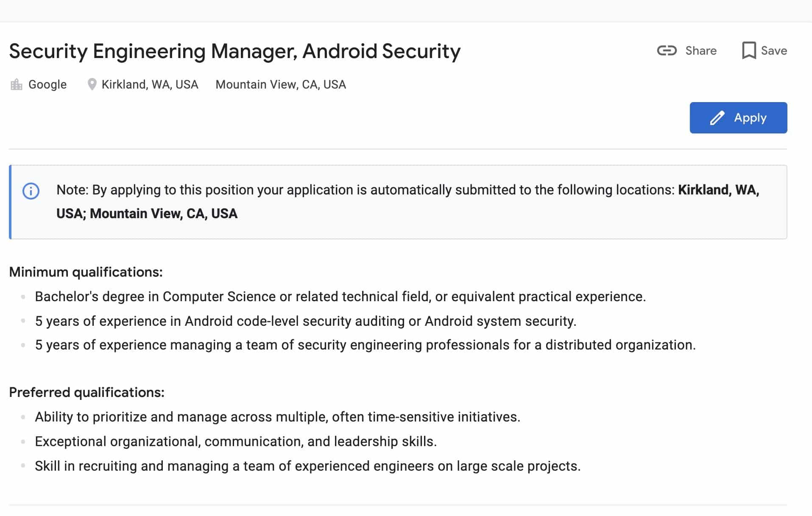This screenshot has width=812, height=516.
Task: Click the Android code-level security auditing line
Action: point(306,321)
